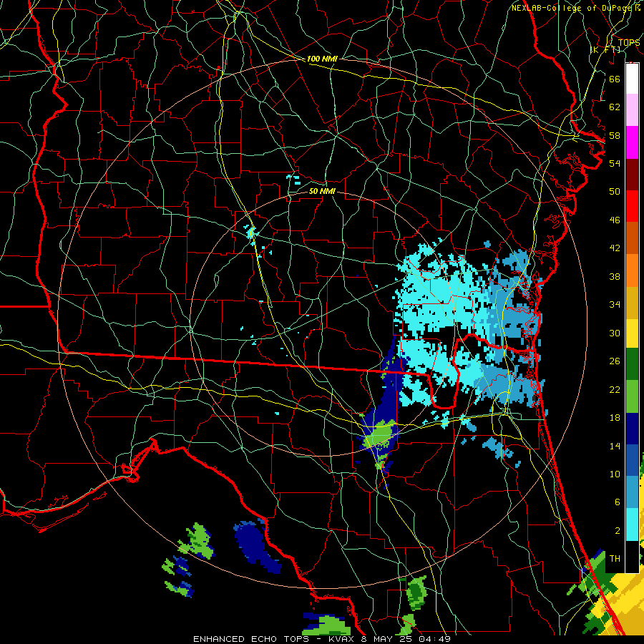The image size is (644, 644).
Task: Click the bright yellow legend swatch
Action: pyautogui.click(x=632, y=333)
